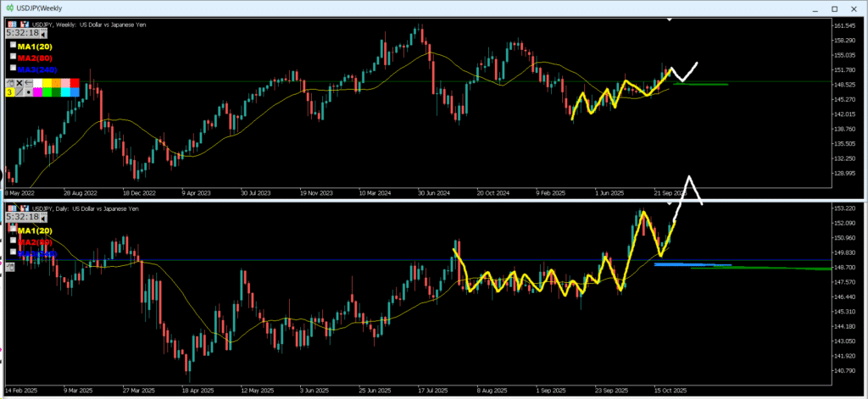The height and width of the screenshot is (399, 868).
Task: Click the yellow line width number 3 box
Action: 10,91
